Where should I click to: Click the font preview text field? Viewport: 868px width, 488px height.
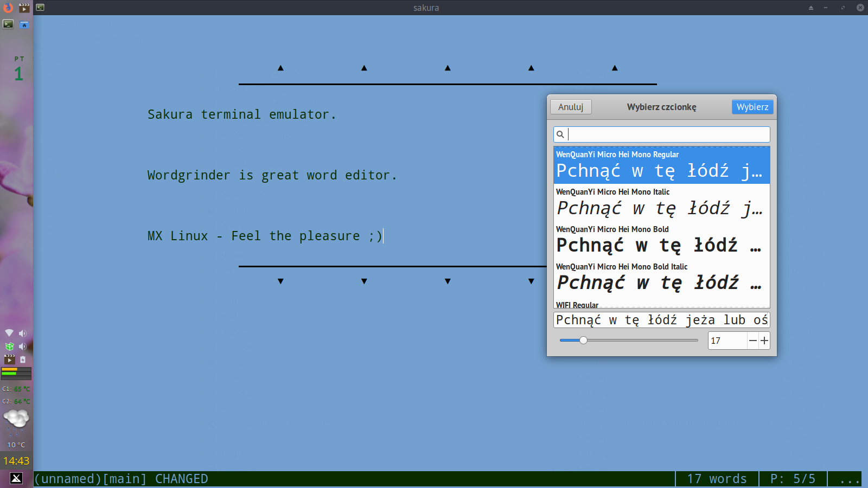click(662, 320)
